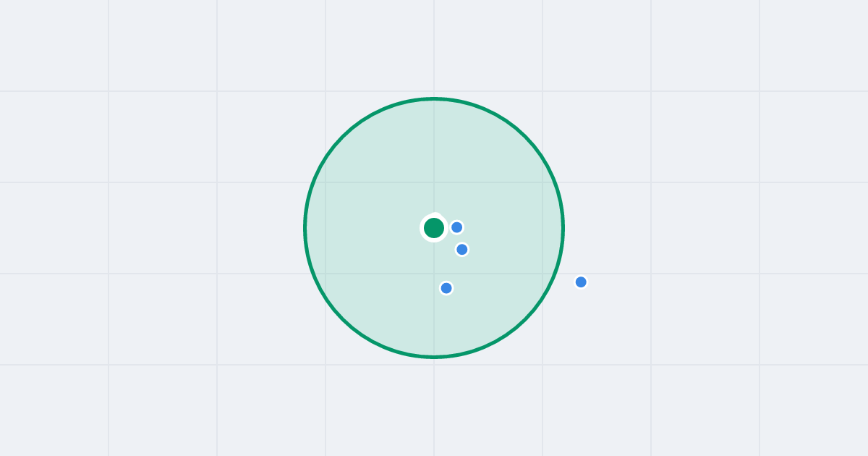
Task: Pick the lowest blue dot inside the circle
Action: tap(446, 288)
